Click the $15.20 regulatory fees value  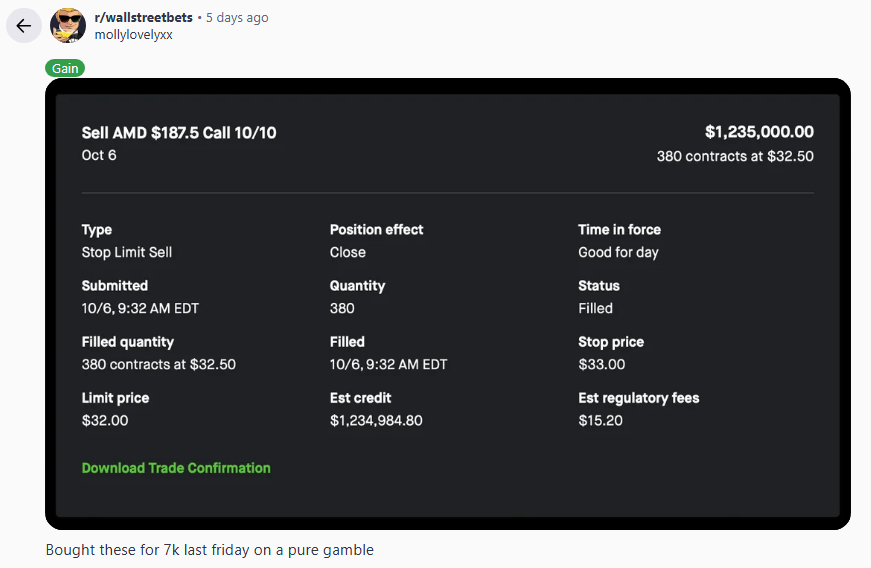[600, 420]
